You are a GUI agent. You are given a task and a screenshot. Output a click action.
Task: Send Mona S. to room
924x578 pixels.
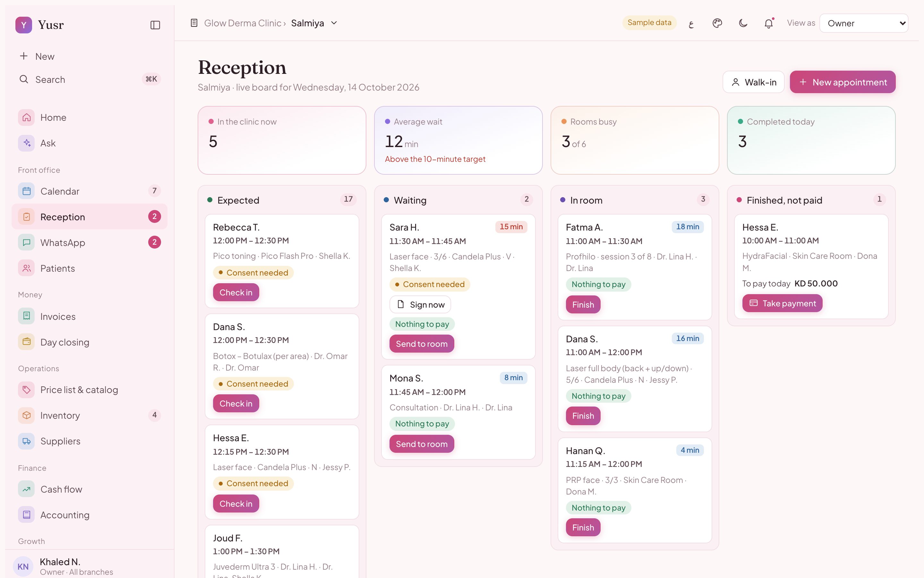[x=422, y=444]
